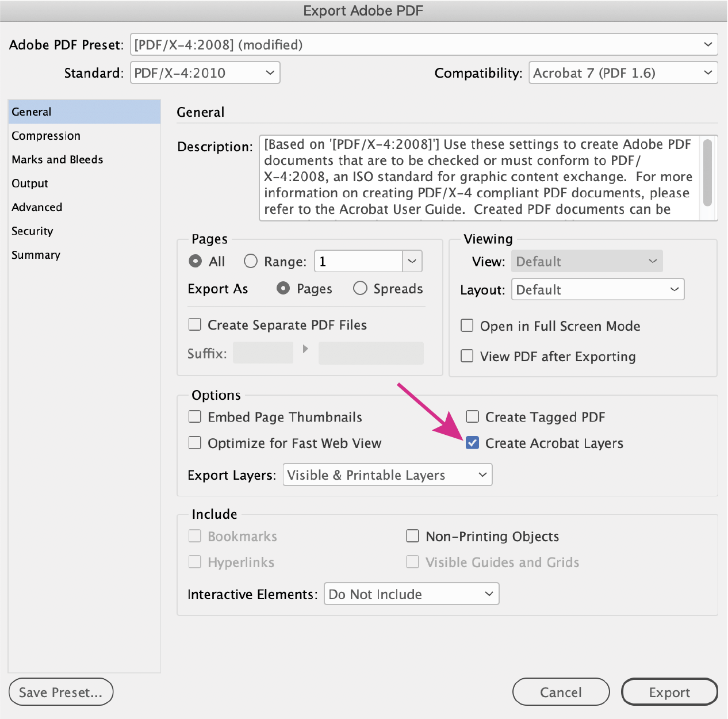The height and width of the screenshot is (719, 728).
Task: Enable Embed Page Thumbnails
Action: pyautogui.click(x=195, y=416)
